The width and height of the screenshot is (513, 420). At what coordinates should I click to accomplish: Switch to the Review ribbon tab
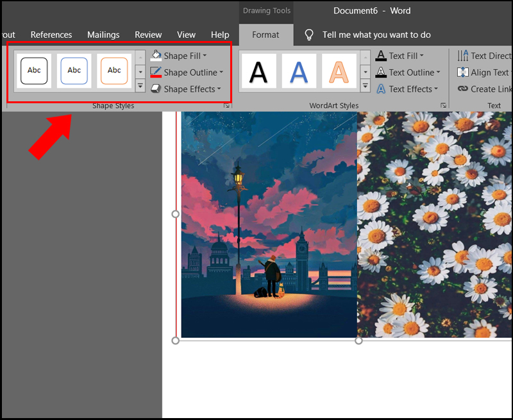tap(148, 35)
